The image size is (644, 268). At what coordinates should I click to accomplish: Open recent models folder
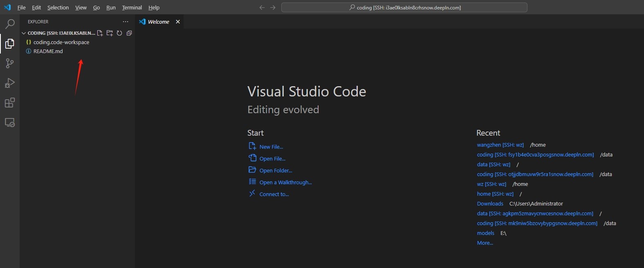[x=485, y=233]
